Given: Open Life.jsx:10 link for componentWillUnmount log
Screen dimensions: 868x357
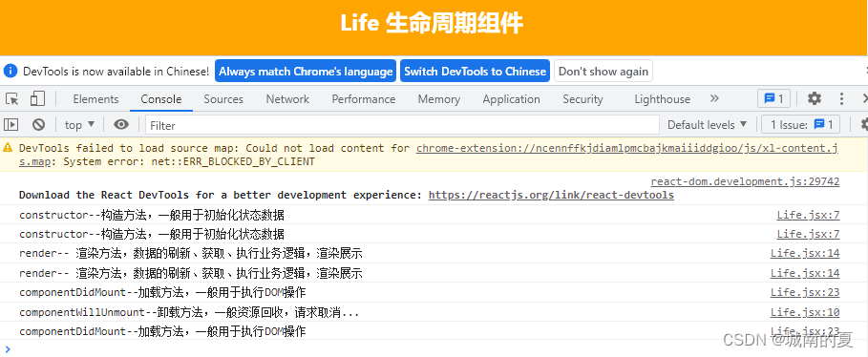Looking at the screenshot, I should [805, 312].
